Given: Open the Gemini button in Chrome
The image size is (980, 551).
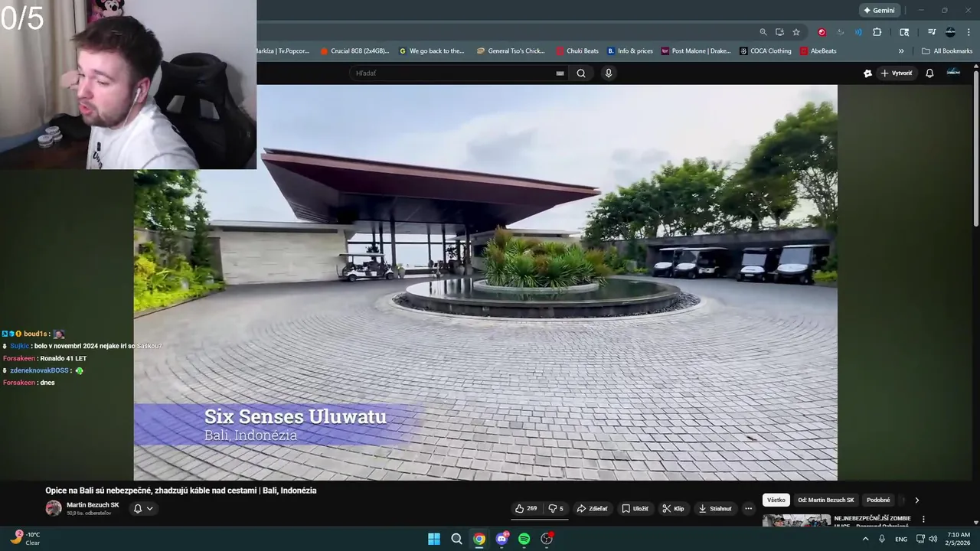Looking at the screenshot, I should [x=879, y=10].
